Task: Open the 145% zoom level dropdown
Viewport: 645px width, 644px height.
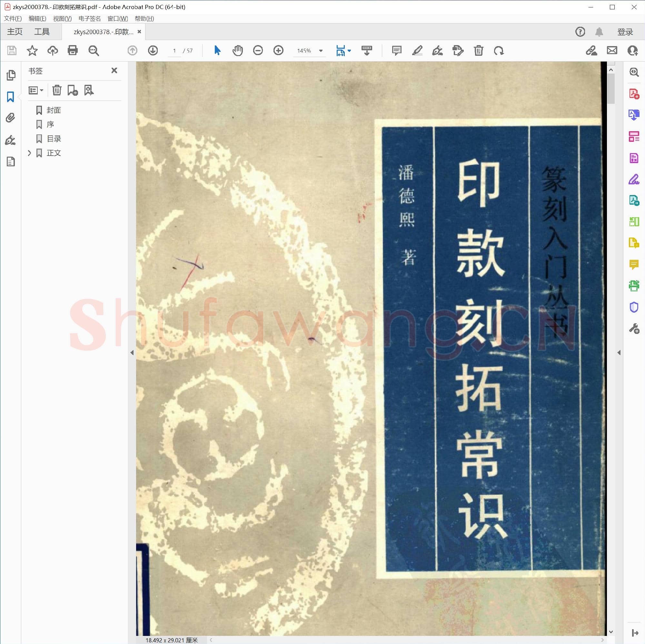Action: (x=321, y=51)
